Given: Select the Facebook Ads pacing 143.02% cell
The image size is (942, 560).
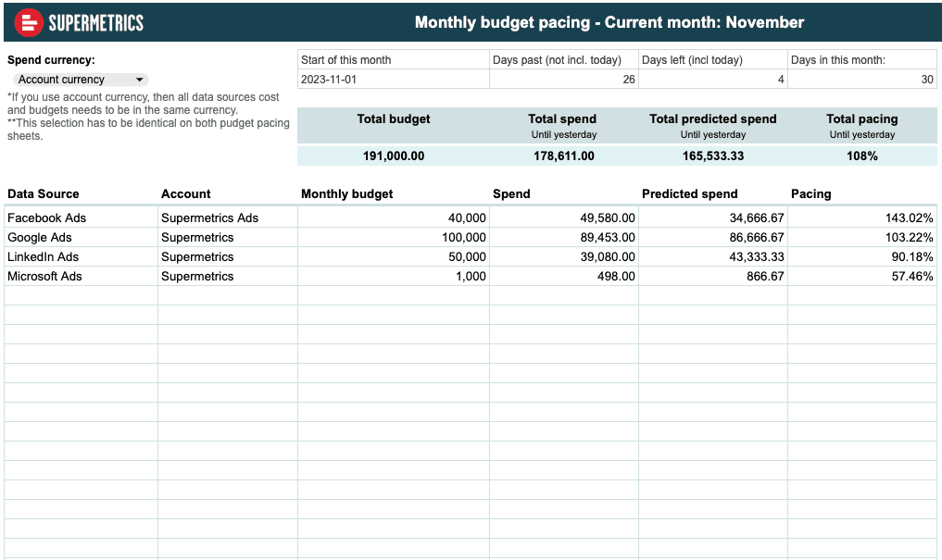Looking at the screenshot, I should [x=861, y=218].
